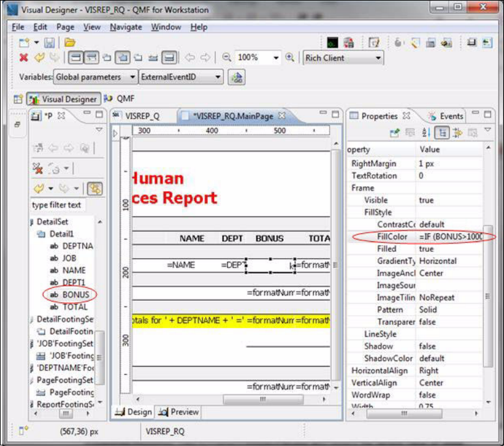504x446 pixels.
Task: Expand the ruler arrow at canvas top-left
Action: click(x=115, y=133)
